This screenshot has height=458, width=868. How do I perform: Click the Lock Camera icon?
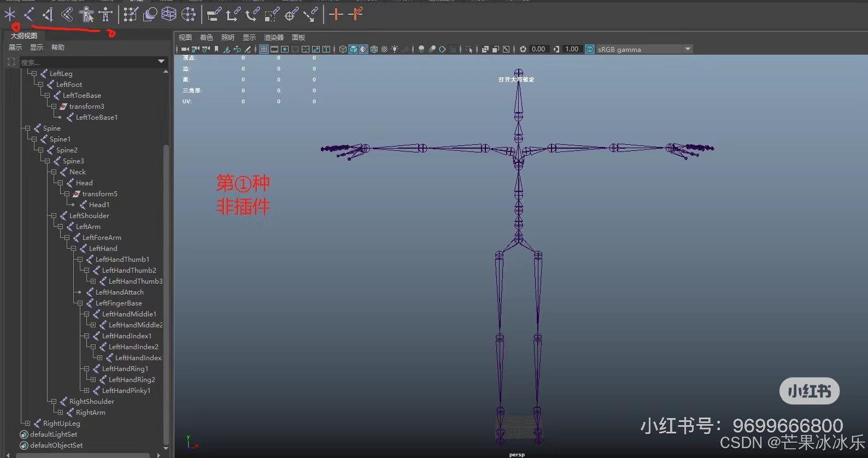tap(195, 49)
